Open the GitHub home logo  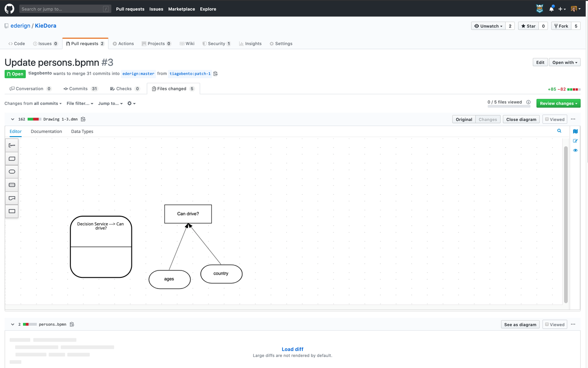9,9
